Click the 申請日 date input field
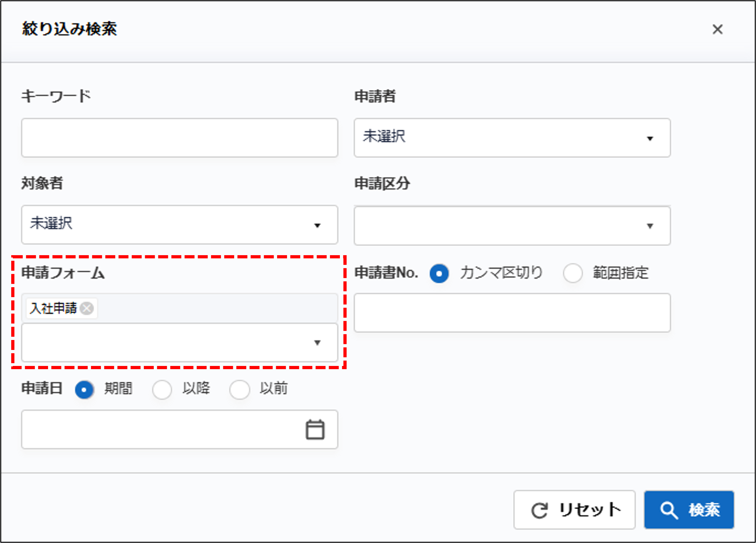Image resolution: width=756 pixels, height=543 pixels. pyautogui.click(x=180, y=429)
